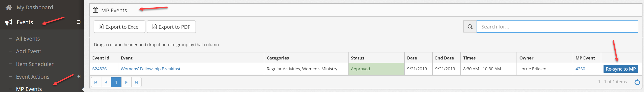Export the table to PDF
The height and width of the screenshot is (92, 644).
tap(171, 27)
